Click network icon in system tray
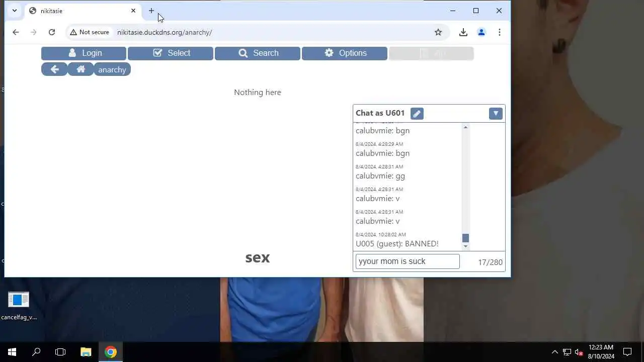This screenshot has height=362, width=644. click(567, 352)
